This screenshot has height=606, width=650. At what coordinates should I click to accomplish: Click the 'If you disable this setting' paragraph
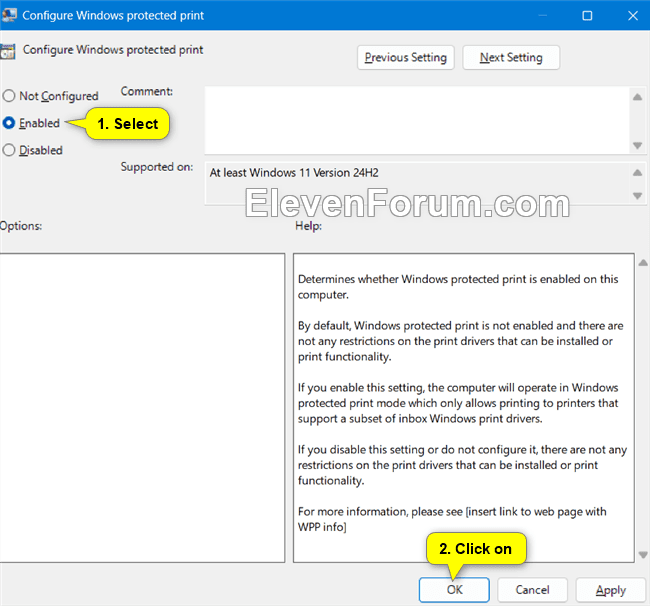(462, 465)
